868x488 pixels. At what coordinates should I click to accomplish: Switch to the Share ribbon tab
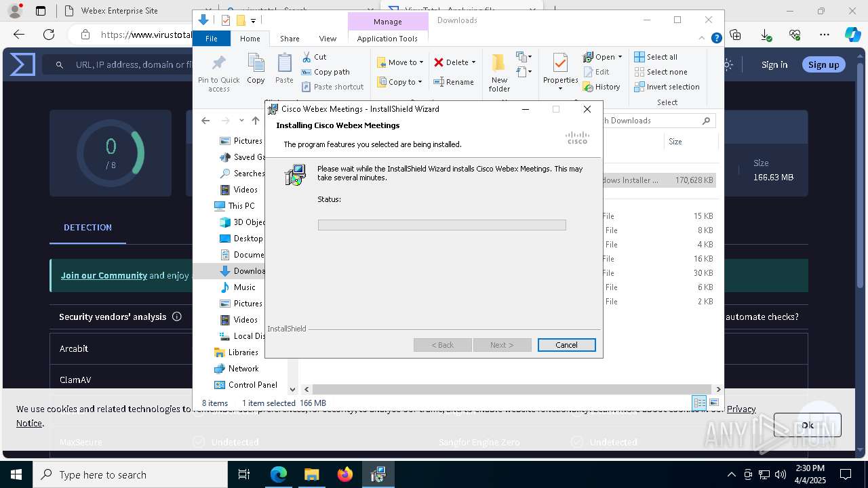coord(290,39)
